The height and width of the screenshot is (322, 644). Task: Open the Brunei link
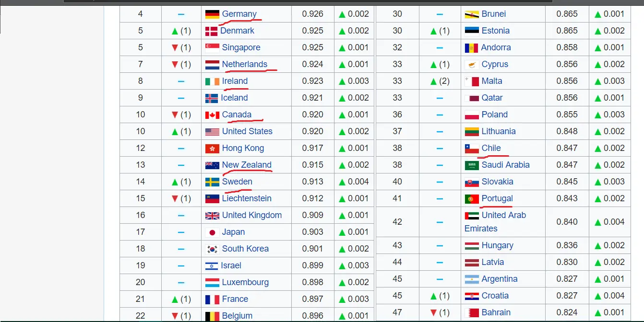click(x=494, y=14)
